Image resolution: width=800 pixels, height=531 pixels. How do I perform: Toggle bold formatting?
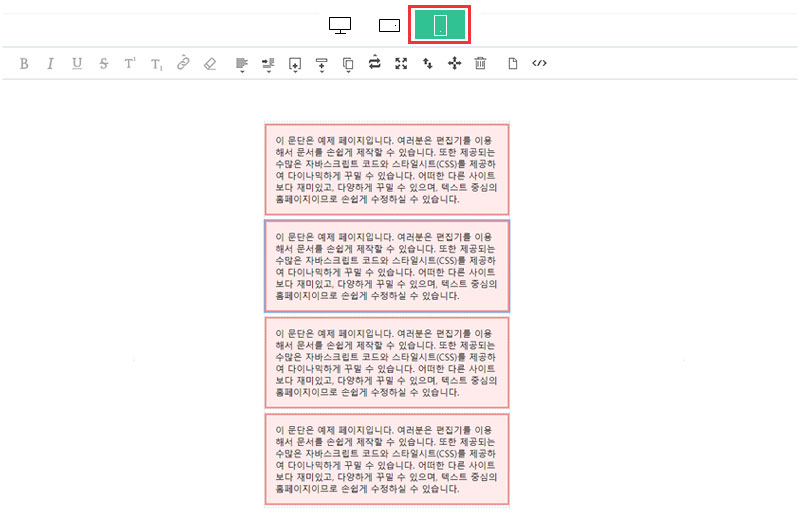coord(24,64)
